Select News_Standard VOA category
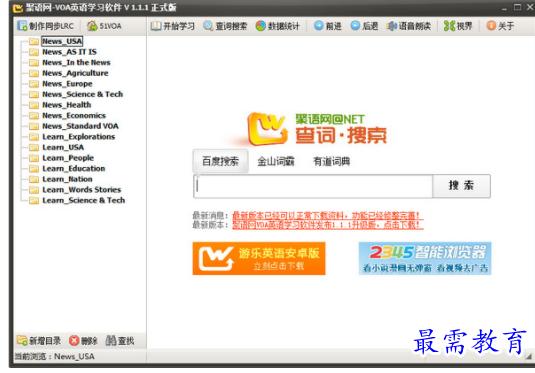The height and width of the screenshot is (373, 535). pos(80,126)
